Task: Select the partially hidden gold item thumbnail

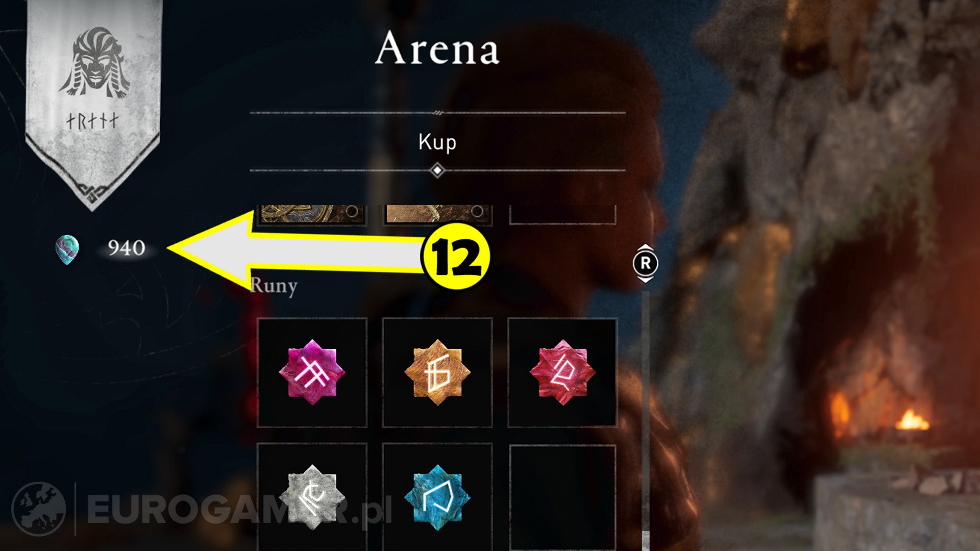Action: [312, 214]
